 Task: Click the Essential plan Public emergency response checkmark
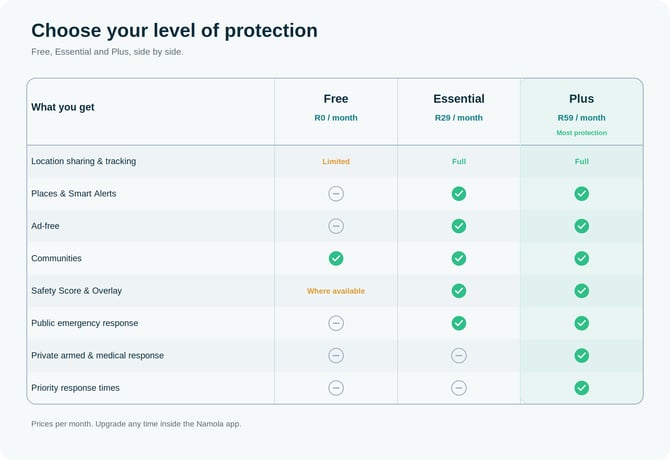(458, 323)
